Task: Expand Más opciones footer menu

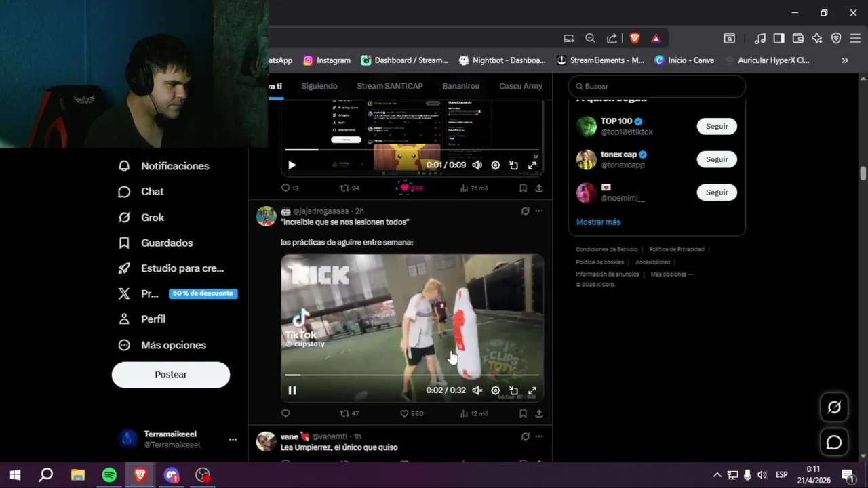Action: (x=671, y=274)
